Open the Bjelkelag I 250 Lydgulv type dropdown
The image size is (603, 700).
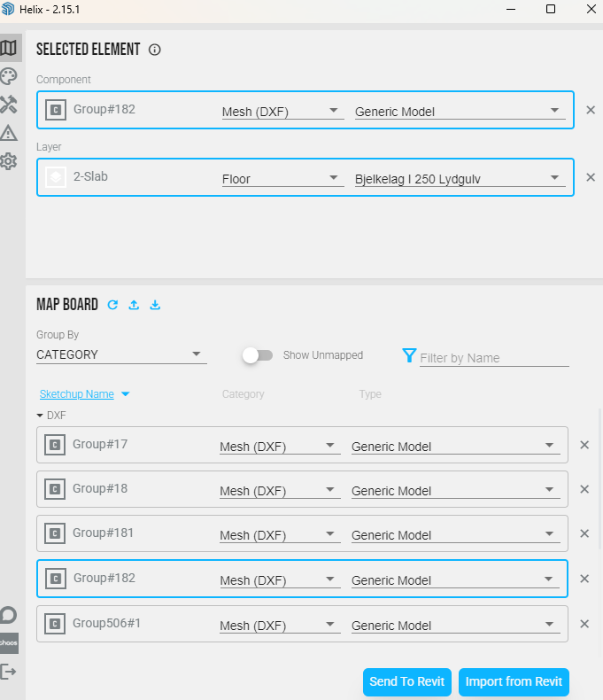click(x=459, y=179)
